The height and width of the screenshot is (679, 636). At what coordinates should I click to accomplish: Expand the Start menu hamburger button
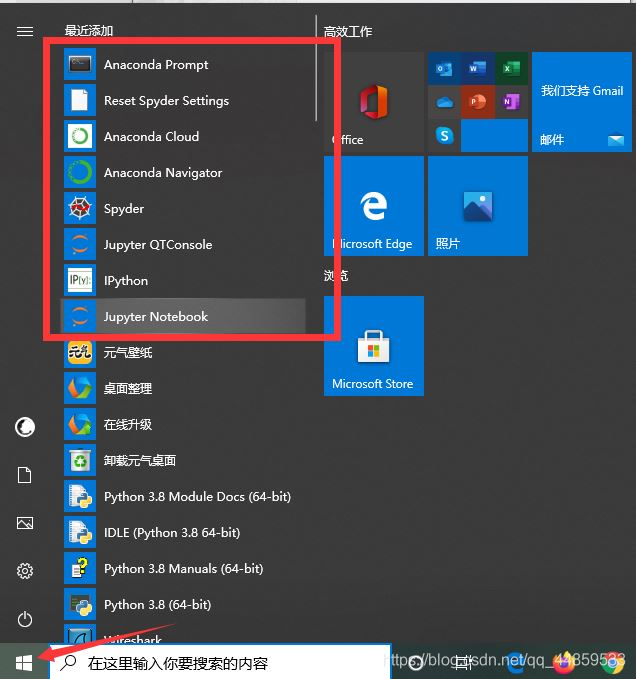[25, 32]
